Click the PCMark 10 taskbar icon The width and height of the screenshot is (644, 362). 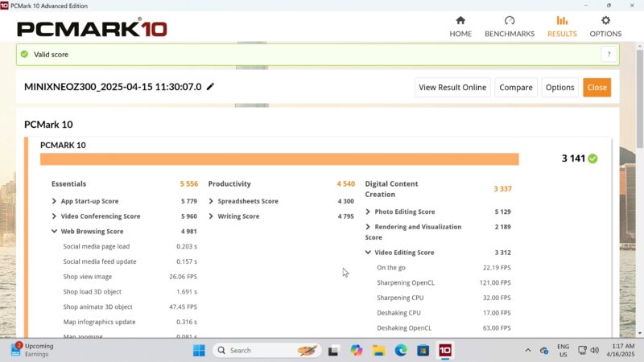click(445, 351)
